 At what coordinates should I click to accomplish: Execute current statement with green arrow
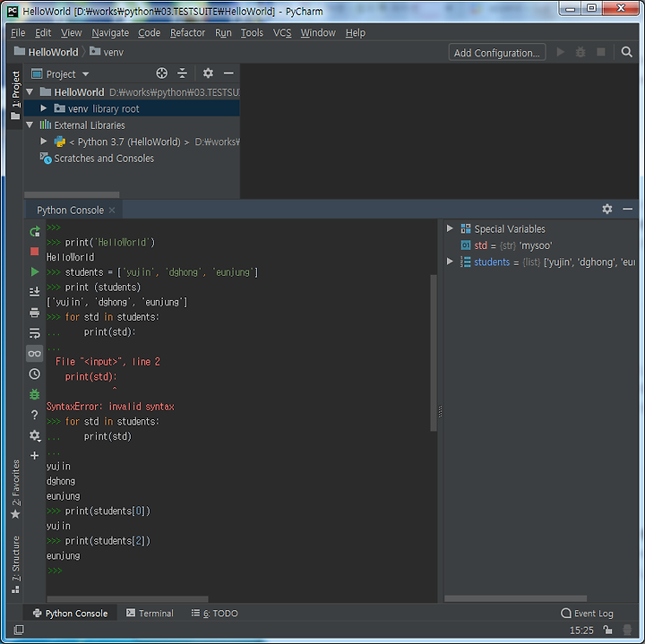(x=35, y=271)
